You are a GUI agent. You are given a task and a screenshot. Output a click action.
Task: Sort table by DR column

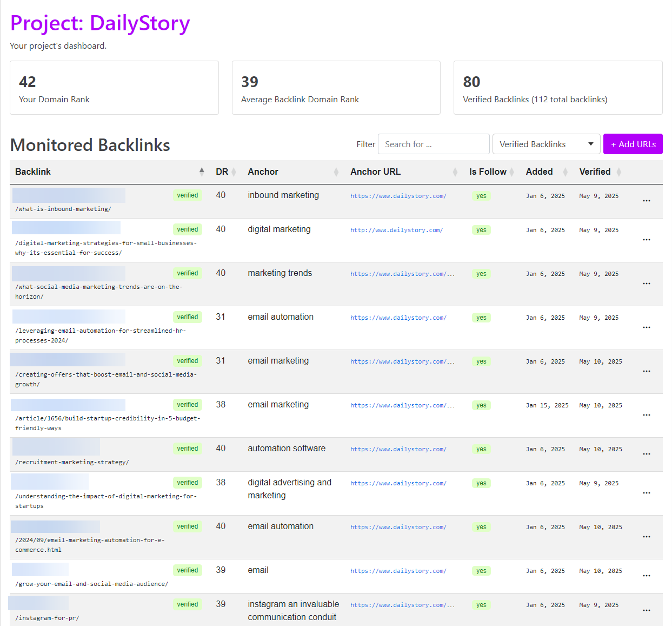(x=234, y=172)
